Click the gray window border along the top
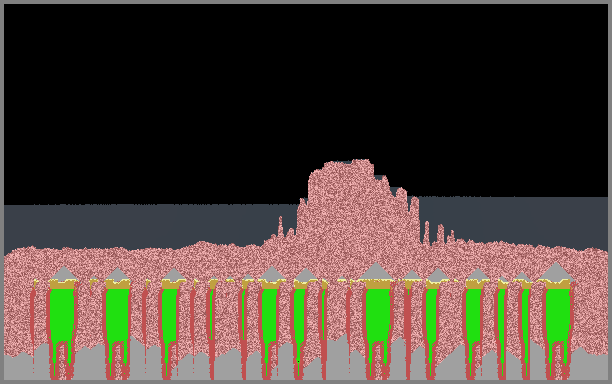Screen dimensions: 612x384 click(306, 2)
